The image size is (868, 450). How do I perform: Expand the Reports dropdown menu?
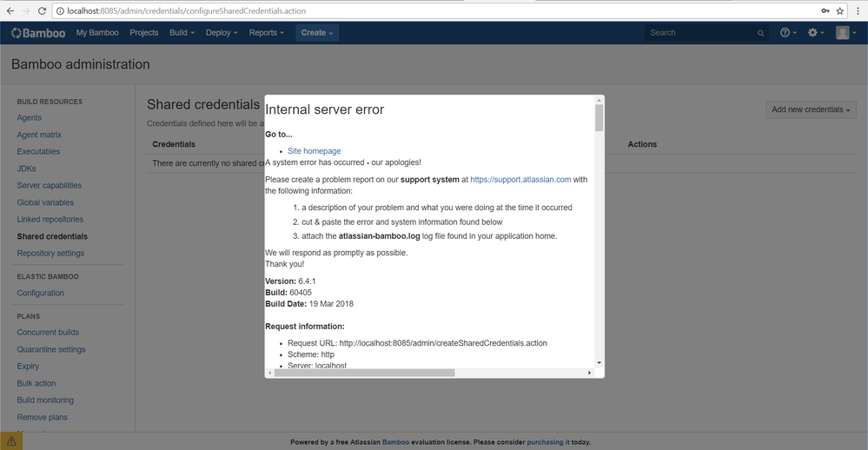coord(266,33)
